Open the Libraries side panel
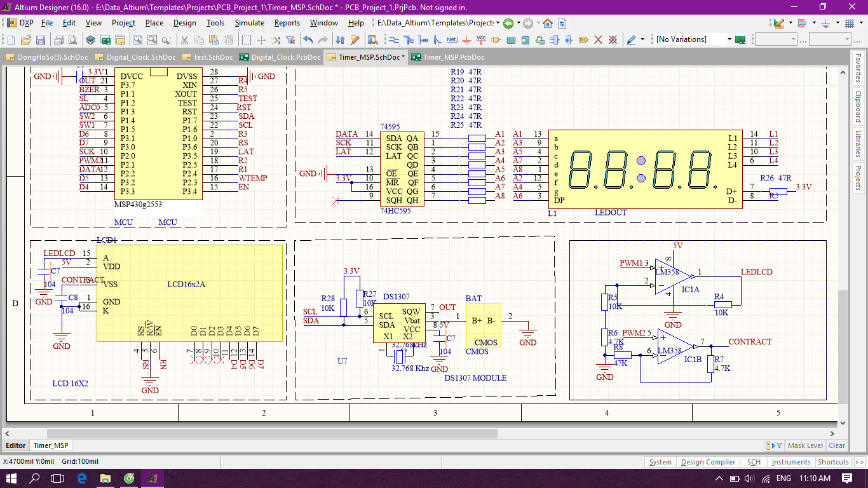This screenshot has height=488, width=868. click(858, 144)
